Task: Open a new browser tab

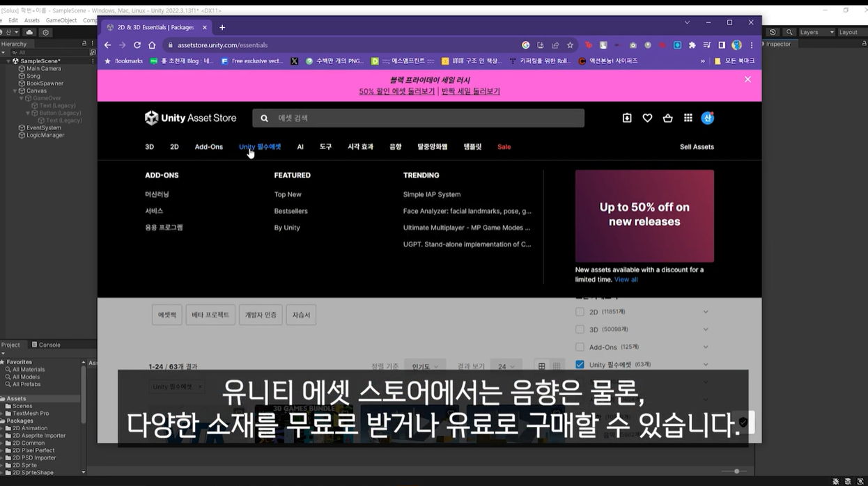Action: coord(222,27)
